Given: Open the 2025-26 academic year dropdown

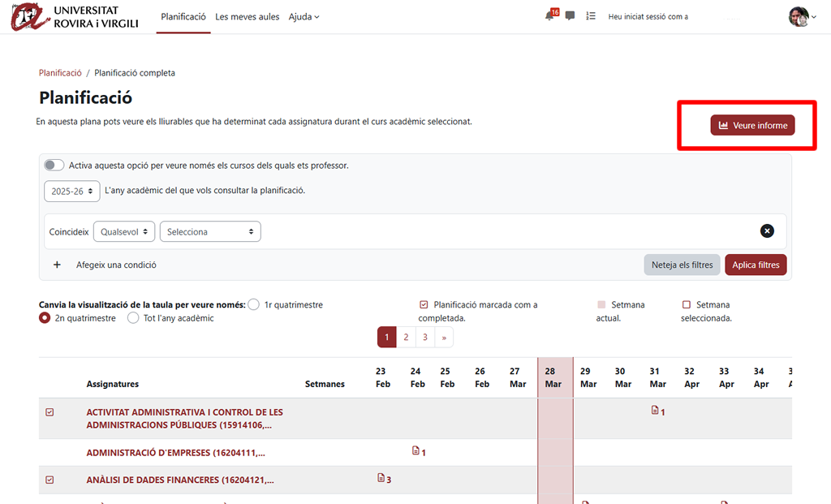Looking at the screenshot, I should coord(71,192).
